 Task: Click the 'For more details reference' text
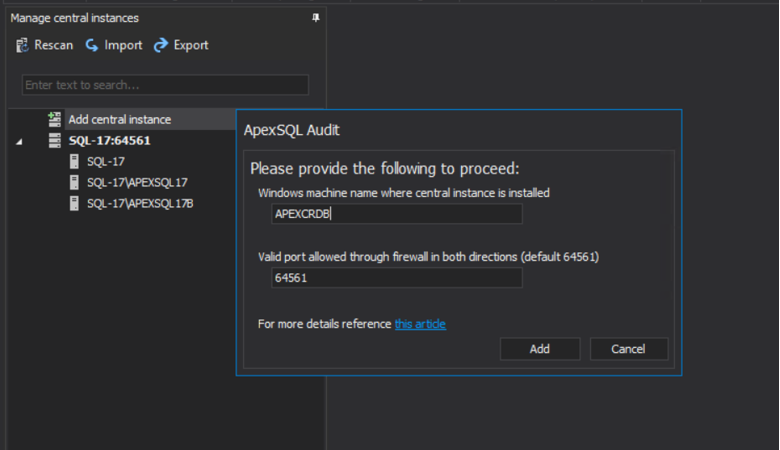[325, 324]
